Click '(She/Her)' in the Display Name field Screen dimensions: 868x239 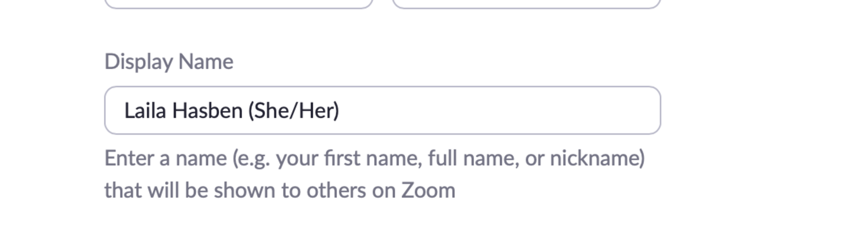click(294, 111)
